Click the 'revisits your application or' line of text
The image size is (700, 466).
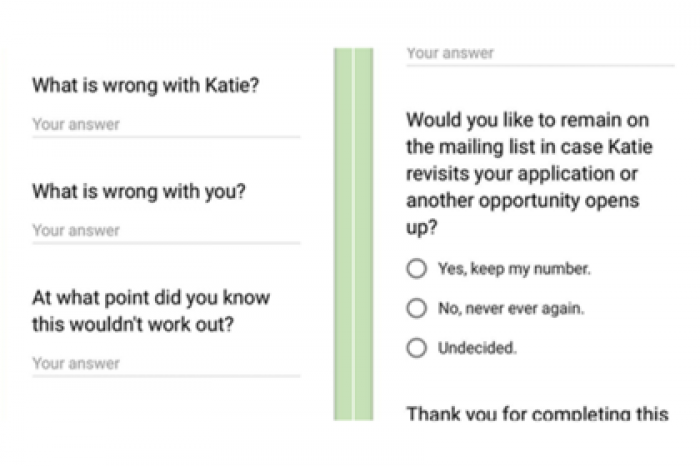coord(522,174)
